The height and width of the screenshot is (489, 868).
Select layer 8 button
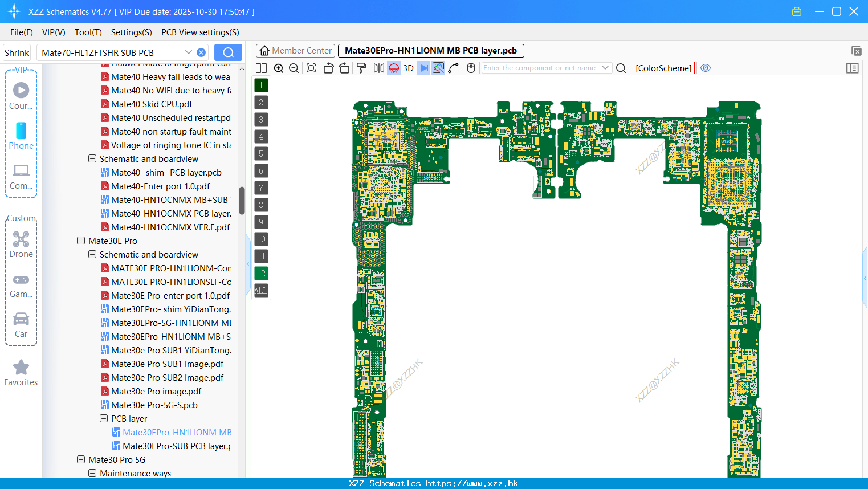point(261,205)
